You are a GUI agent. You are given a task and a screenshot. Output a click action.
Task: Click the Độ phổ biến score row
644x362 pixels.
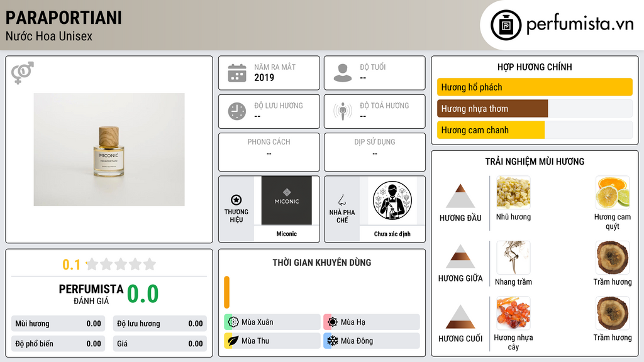click(58, 344)
